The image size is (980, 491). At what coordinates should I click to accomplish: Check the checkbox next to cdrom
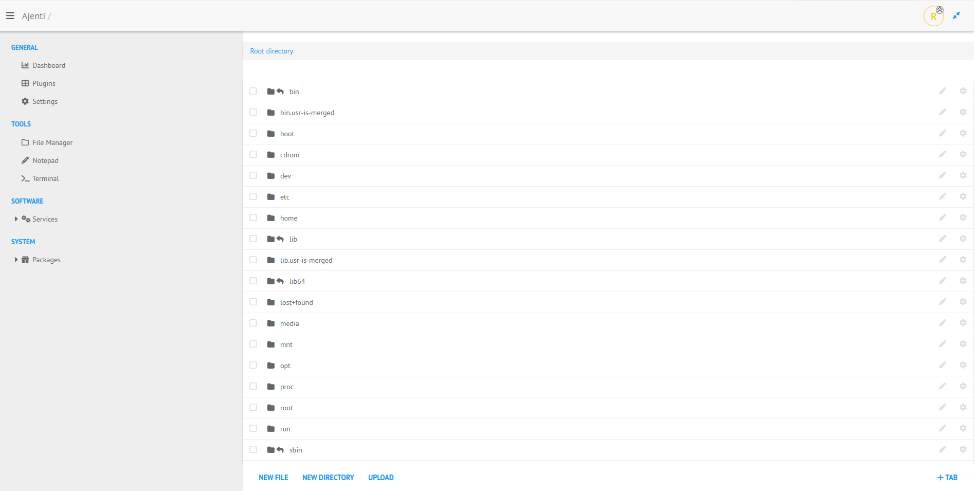click(253, 154)
